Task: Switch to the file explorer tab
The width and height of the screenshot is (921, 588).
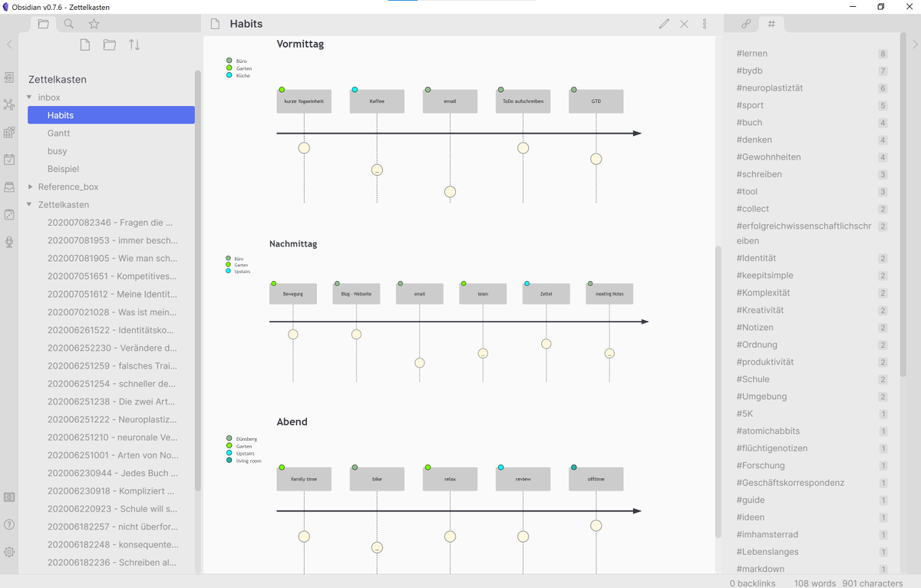Action: tap(43, 24)
